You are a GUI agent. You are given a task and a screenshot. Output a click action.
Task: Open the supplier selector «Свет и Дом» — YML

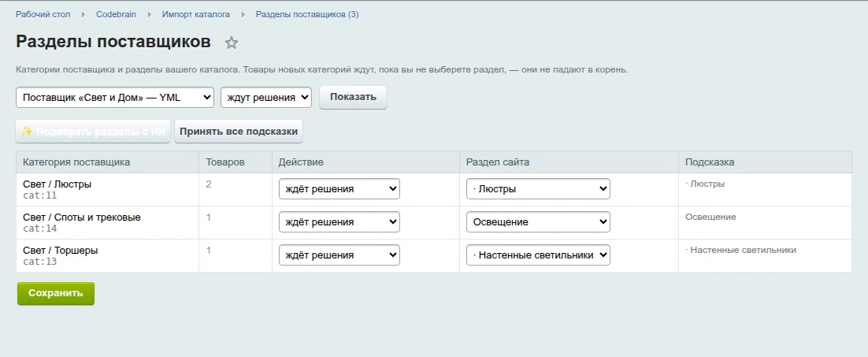(x=115, y=98)
